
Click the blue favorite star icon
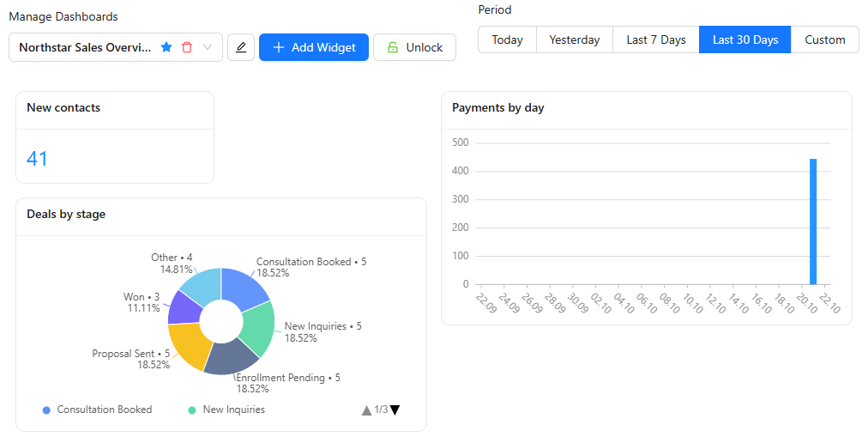(x=166, y=47)
